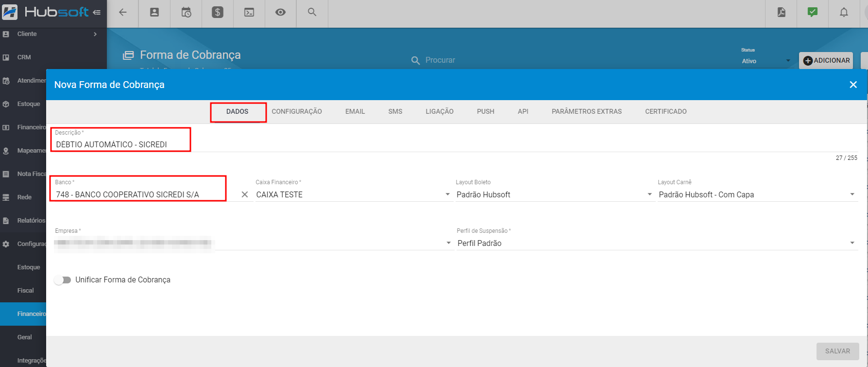Switch to the SMS tab
Viewport: 868px width, 367px height.
(x=395, y=111)
